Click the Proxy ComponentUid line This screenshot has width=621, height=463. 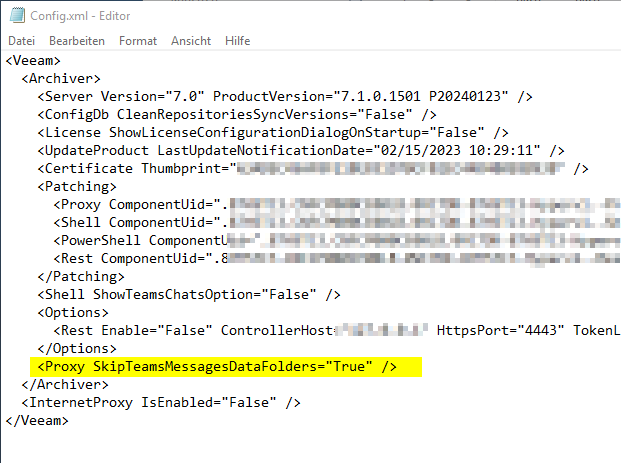tap(337, 204)
